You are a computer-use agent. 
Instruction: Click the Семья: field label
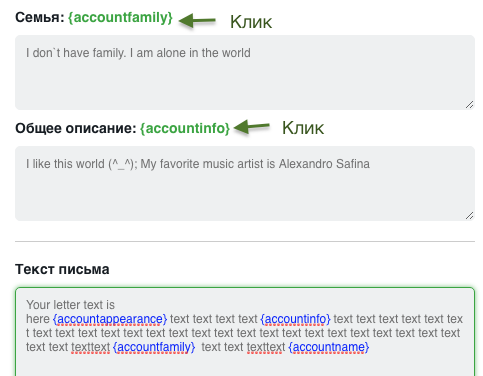40,17
